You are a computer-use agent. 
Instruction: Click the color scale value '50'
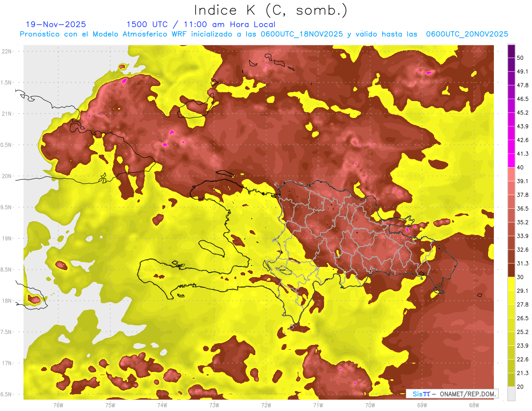(x=521, y=58)
